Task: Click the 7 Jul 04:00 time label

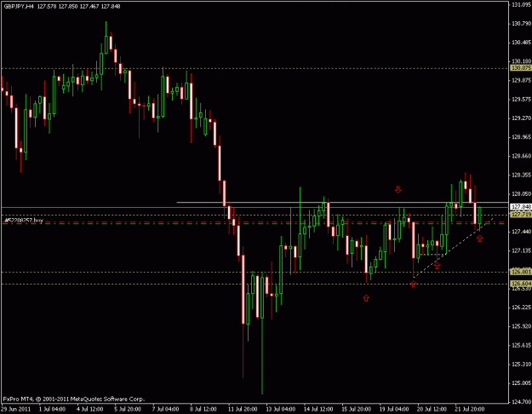Action: (x=165, y=409)
